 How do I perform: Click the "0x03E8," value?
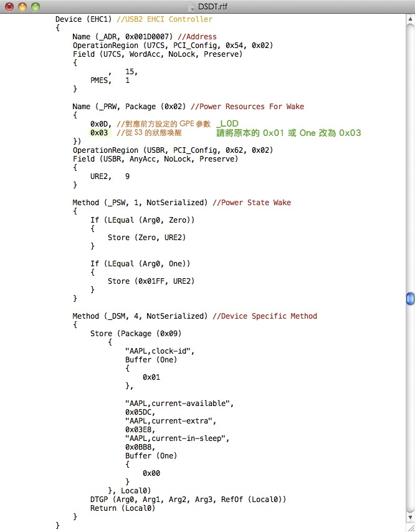(140, 430)
